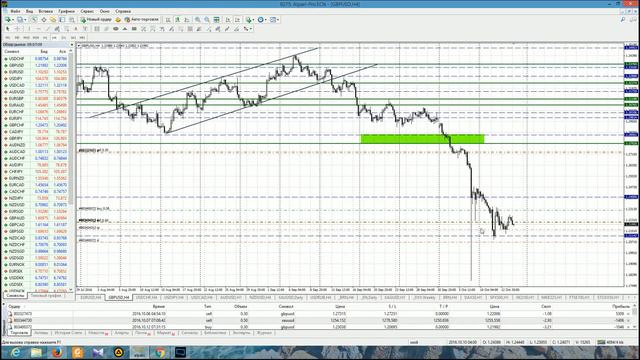The image size is (640, 360).
Task: Open the Strategy Tester icon
Action: (72, 20)
